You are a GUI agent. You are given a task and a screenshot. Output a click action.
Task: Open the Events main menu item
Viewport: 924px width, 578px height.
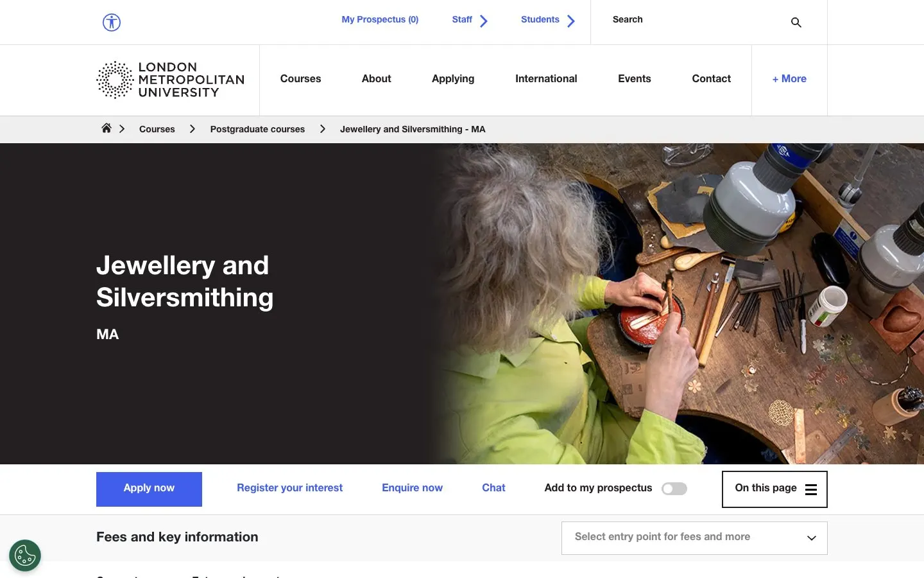[635, 79]
